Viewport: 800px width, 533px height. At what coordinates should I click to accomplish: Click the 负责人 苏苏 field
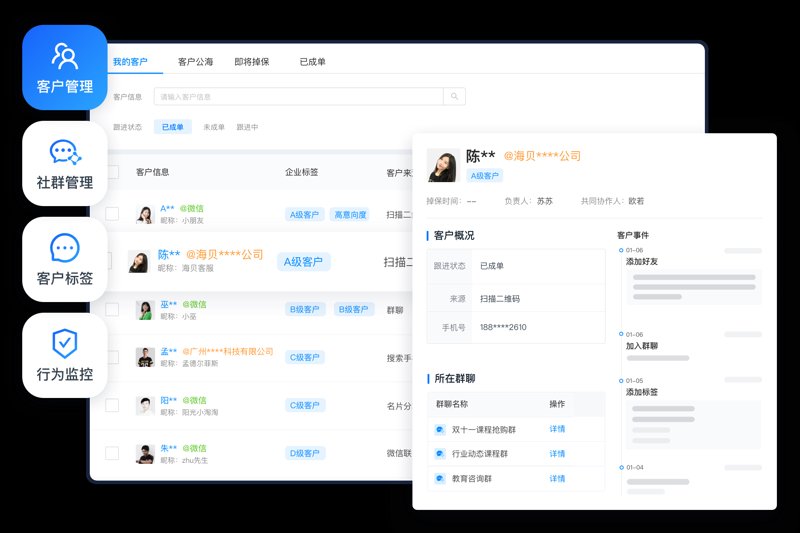(529, 201)
